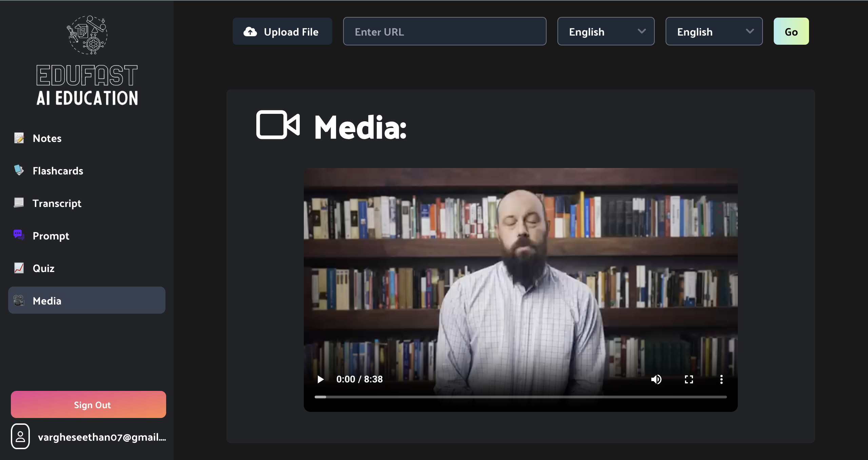This screenshot has width=868, height=460.
Task: Switch to the Transcript section
Action: tap(57, 203)
